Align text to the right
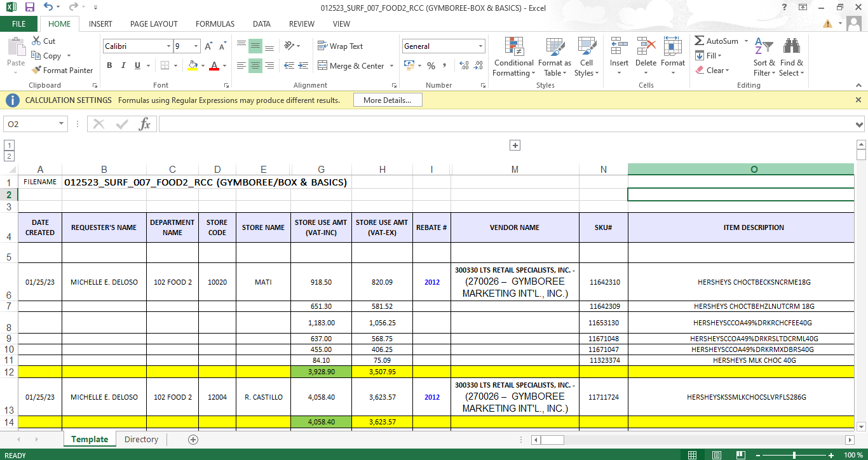 269,65
